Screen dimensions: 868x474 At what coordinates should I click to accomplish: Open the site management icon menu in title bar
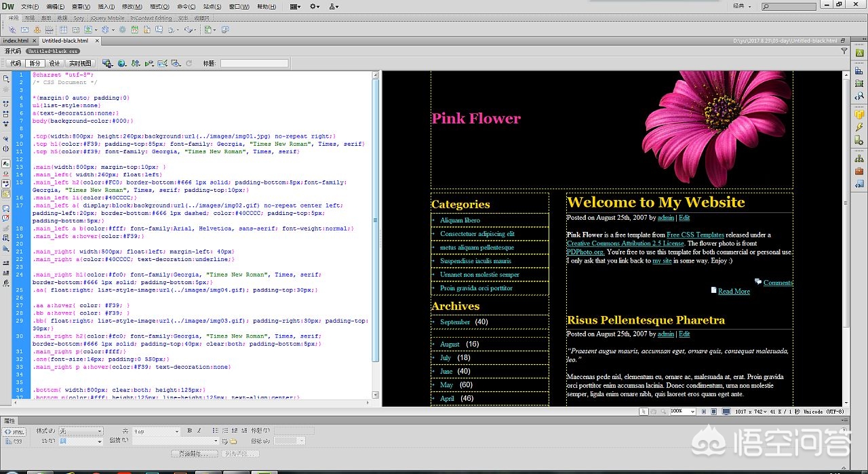coord(333,6)
